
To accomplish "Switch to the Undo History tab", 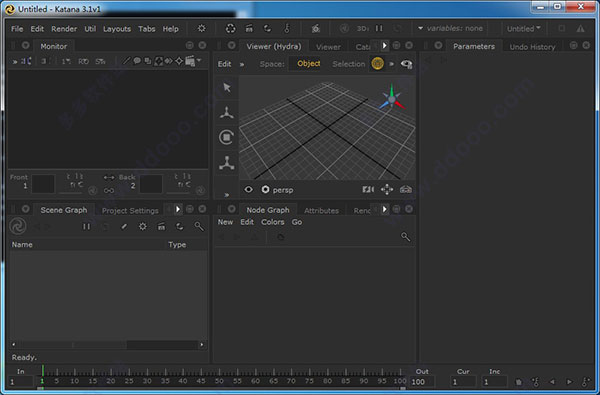I will point(532,47).
